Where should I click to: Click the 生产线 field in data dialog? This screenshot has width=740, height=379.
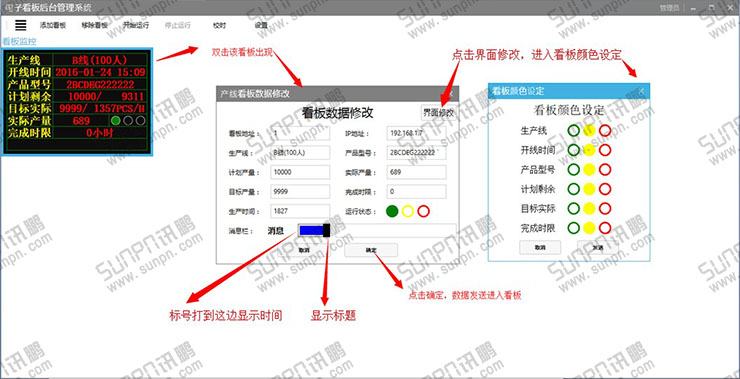pyautogui.click(x=300, y=153)
